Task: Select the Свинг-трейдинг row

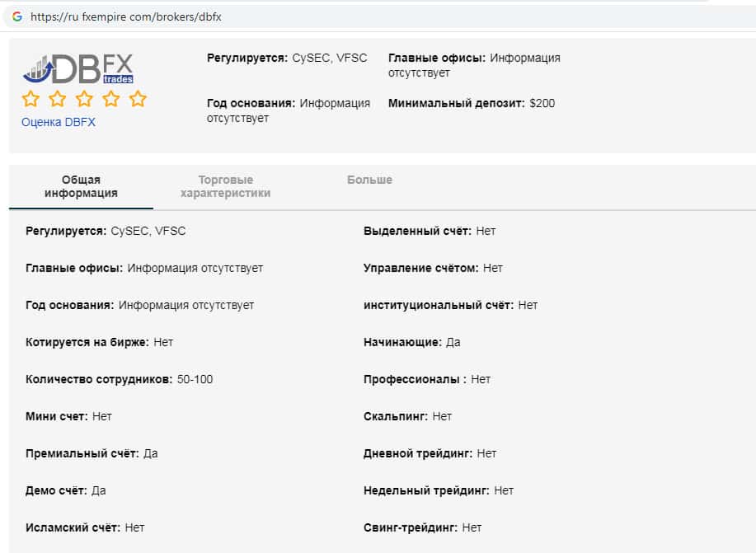Action: point(422,527)
